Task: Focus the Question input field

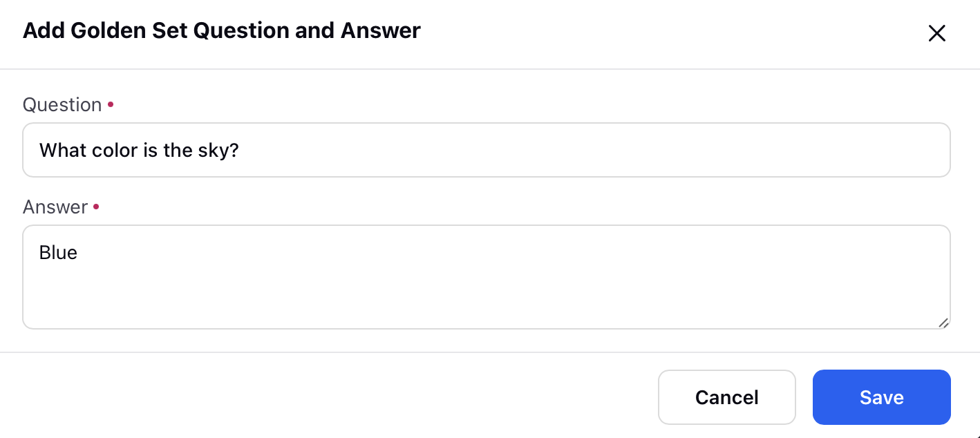Action: (487, 150)
